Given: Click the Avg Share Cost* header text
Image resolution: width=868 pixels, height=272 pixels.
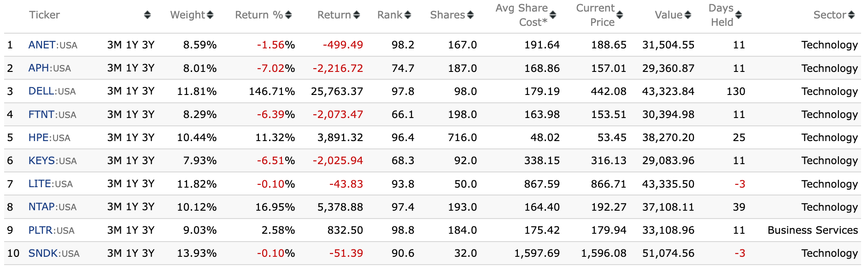Looking at the screenshot, I should pyautogui.click(x=522, y=15).
